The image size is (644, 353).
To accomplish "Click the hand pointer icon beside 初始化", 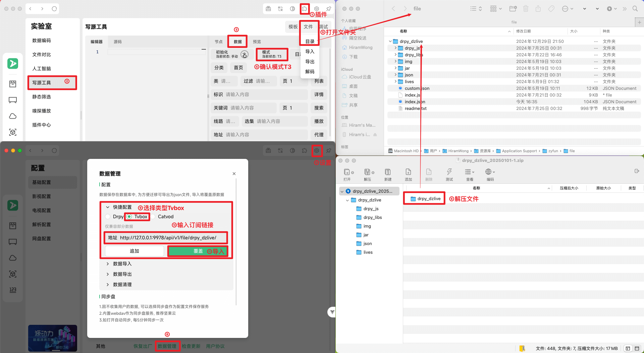I will [x=245, y=54].
